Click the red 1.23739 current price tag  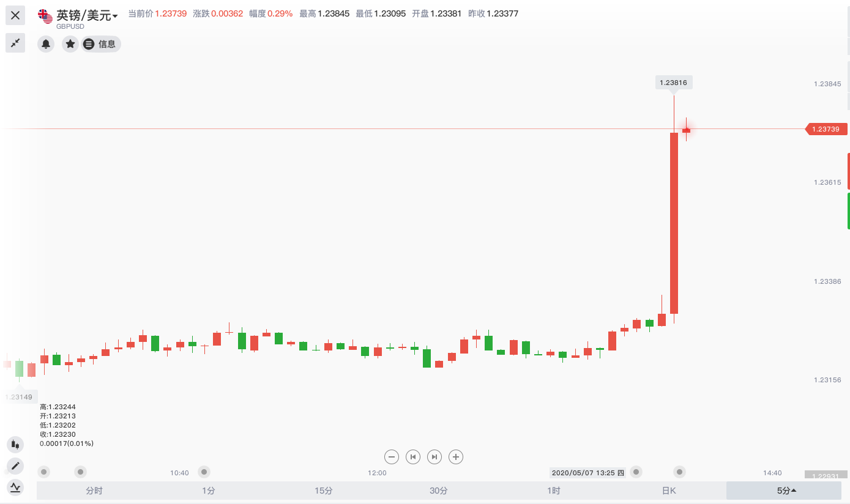[x=826, y=129]
